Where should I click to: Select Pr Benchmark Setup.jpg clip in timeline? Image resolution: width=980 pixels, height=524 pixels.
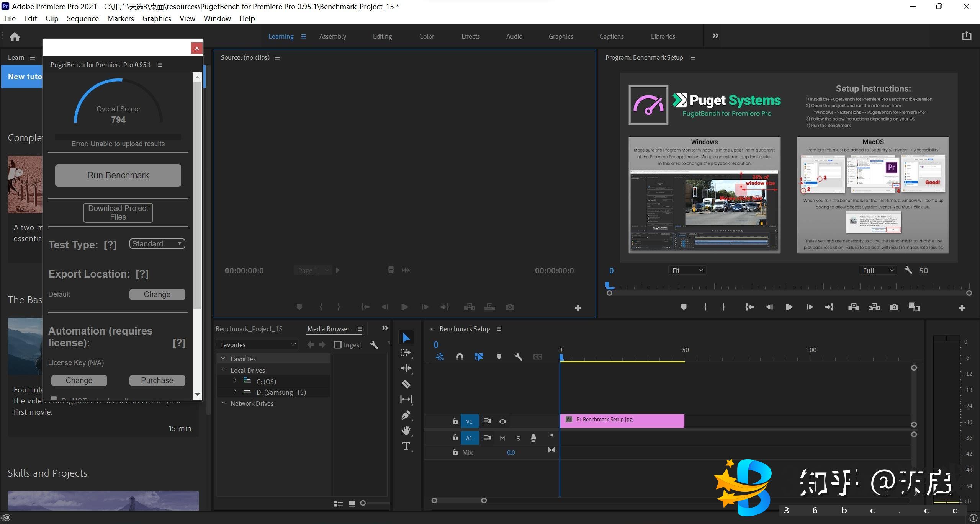point(622,420)
